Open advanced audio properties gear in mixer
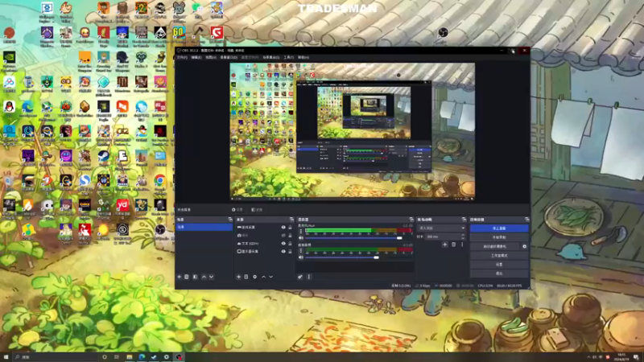The height and width of the screenshot is (362, 644). (x=300, y=277)
